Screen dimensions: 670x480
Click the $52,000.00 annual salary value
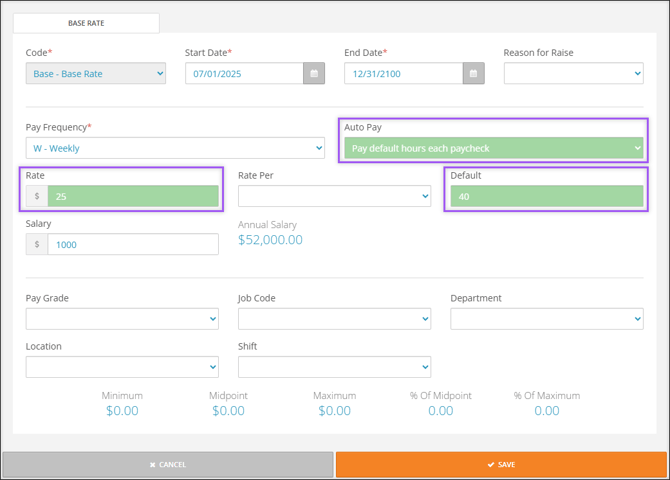coord(270,240)
